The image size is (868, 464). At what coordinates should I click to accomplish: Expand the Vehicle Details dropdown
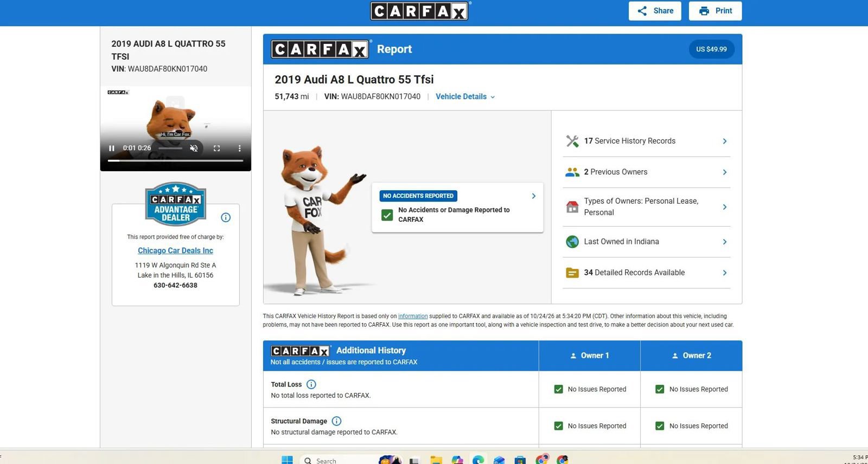click(x=465, y=96)
